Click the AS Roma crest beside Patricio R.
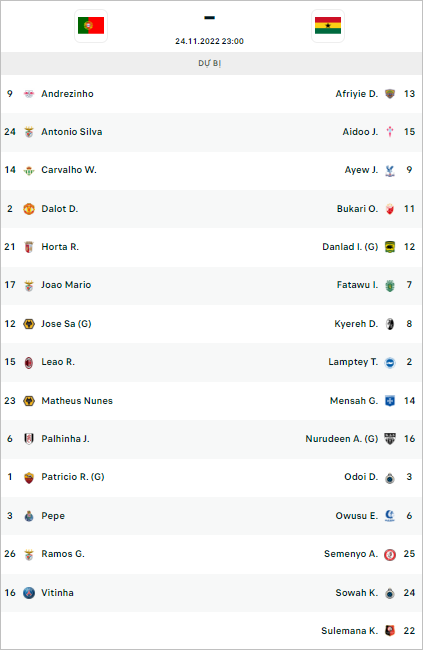This screenshot has width=423, height=650. coord(29,478)
